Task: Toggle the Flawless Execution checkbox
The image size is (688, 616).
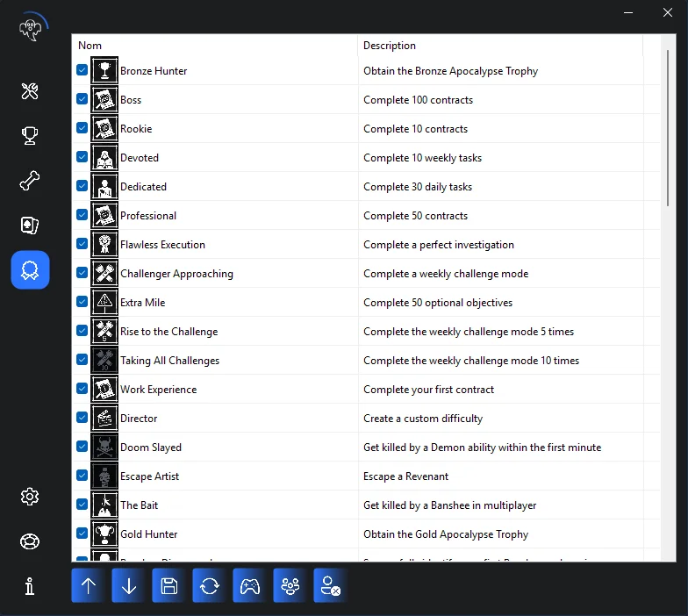Action: click(x=82, y=244)
